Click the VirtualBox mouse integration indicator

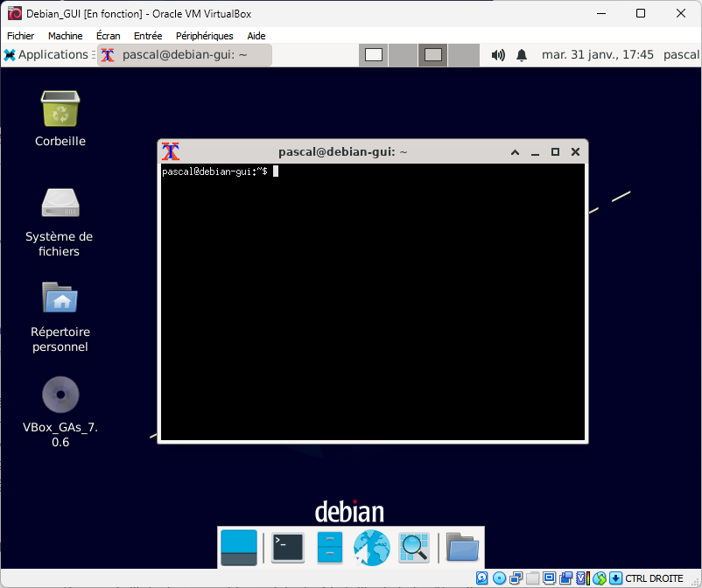pos(600,578)
